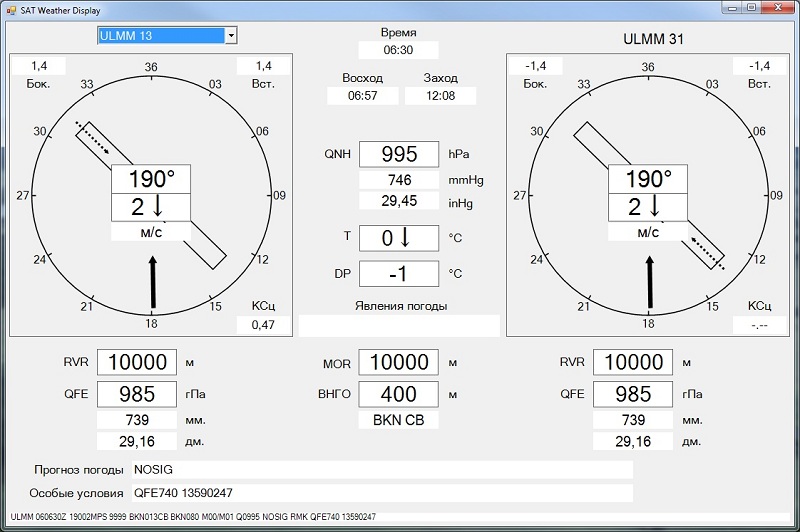
Task: Click the temperature T value with down arrow
Action: [398, 239]
